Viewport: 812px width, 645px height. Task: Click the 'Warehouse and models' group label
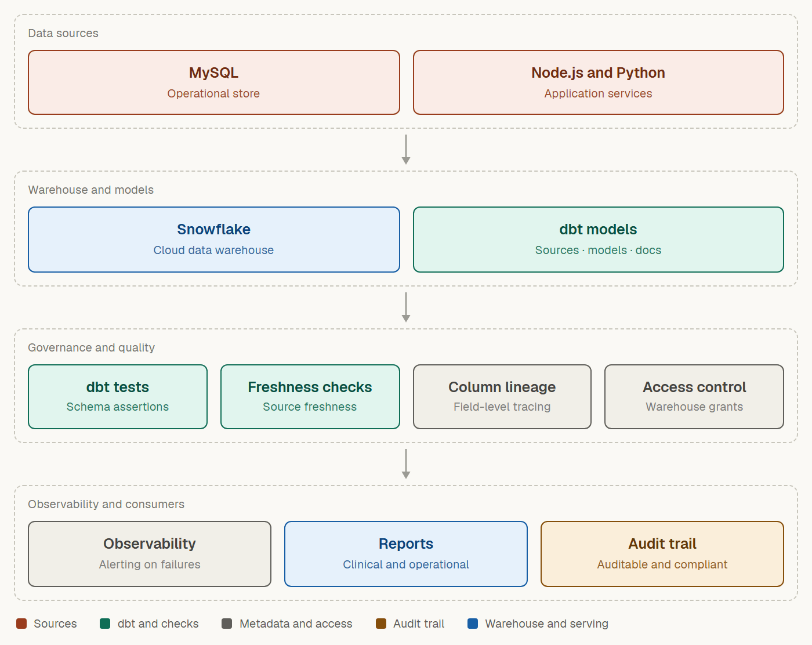(91, 190)
